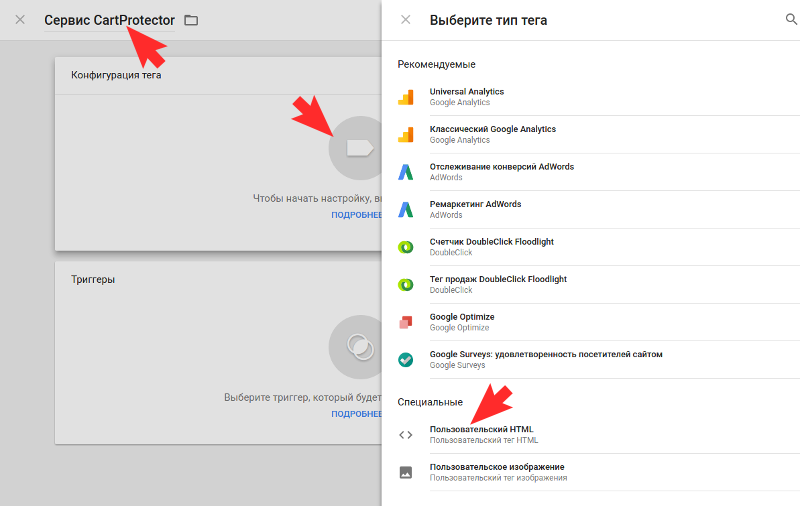The height and width of the screenshot is (506, 800).
Task: Click the Специальные section label
Action: (430, 402)
